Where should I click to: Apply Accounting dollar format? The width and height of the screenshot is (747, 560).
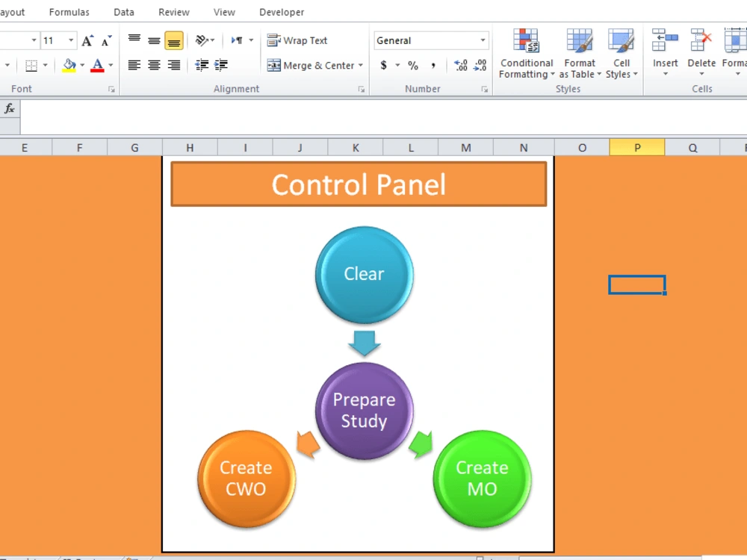pos(383,65)
